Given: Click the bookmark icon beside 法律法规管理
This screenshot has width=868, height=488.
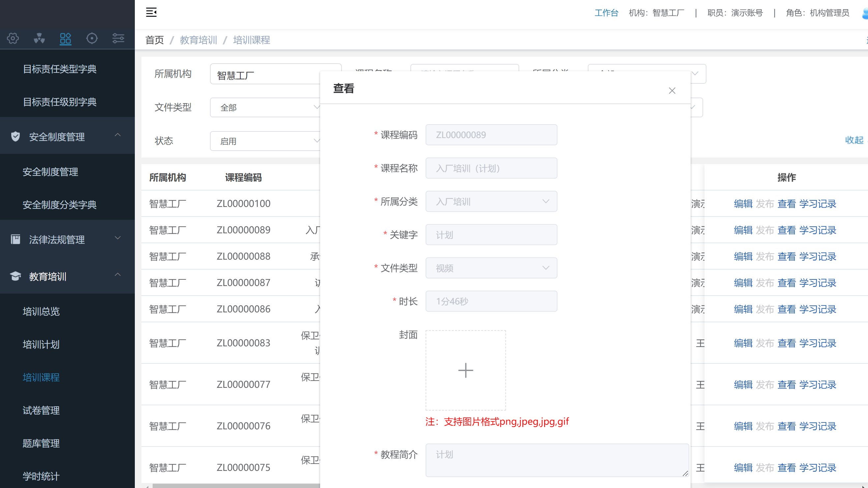Looking at the screenshot, I should [15, 239].
